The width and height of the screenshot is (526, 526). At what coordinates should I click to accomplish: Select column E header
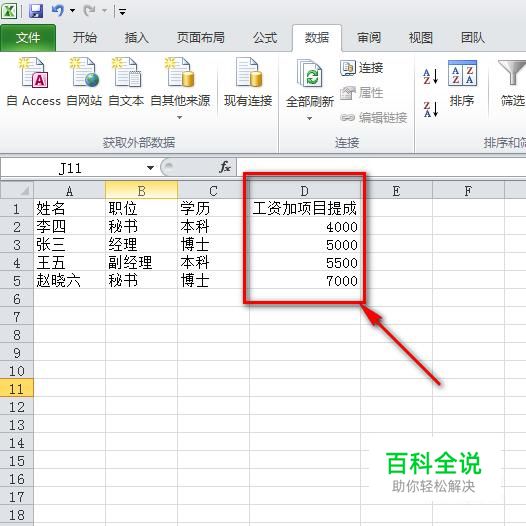tap(397, 191)
